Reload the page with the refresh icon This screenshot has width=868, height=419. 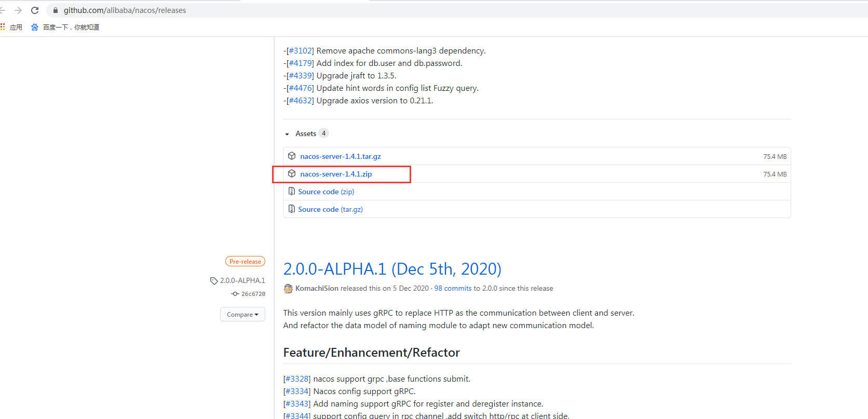point(35,10)
